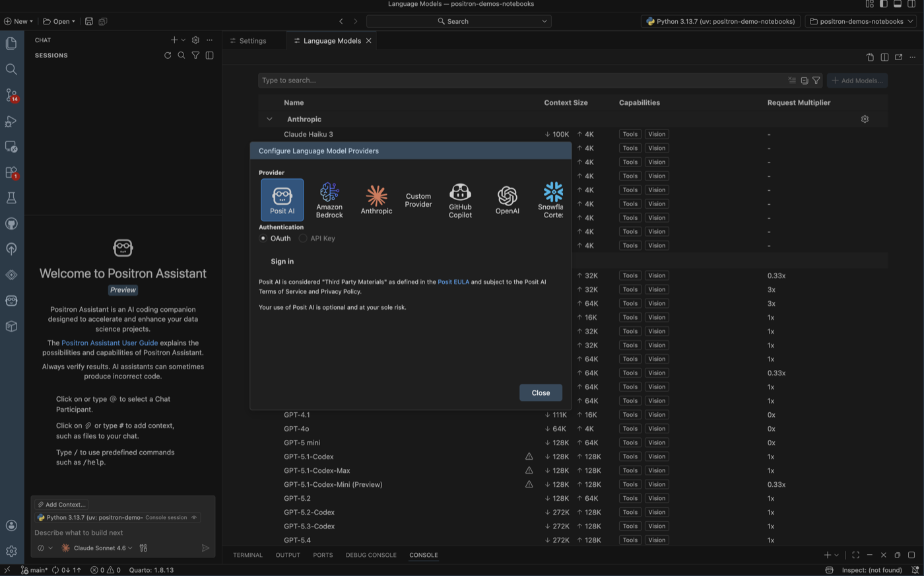Open the Manage gear in activity bar
The width and height of the screenshot is (924, 576).
(11, 551)
